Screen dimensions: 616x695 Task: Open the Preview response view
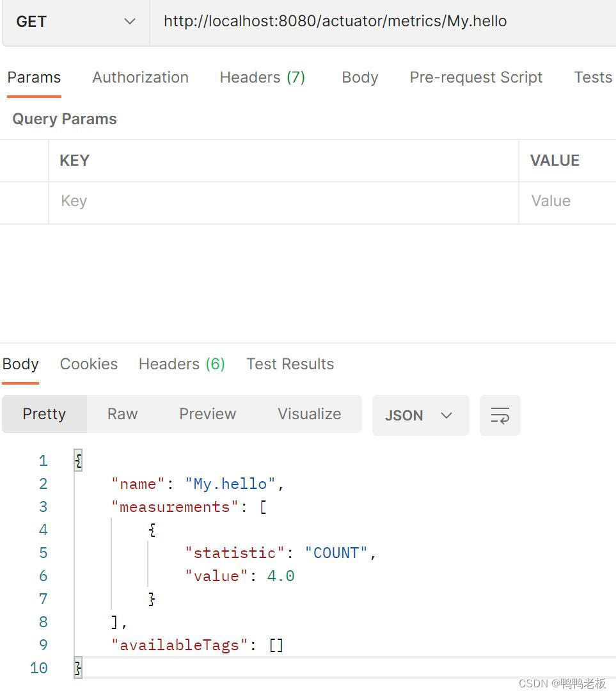point(207,414)
